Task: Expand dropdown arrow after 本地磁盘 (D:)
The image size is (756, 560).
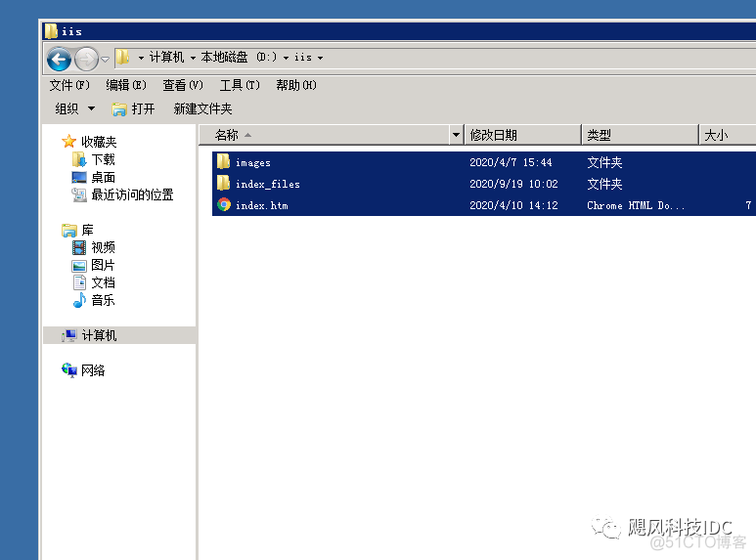Action: tap(286, 58)
